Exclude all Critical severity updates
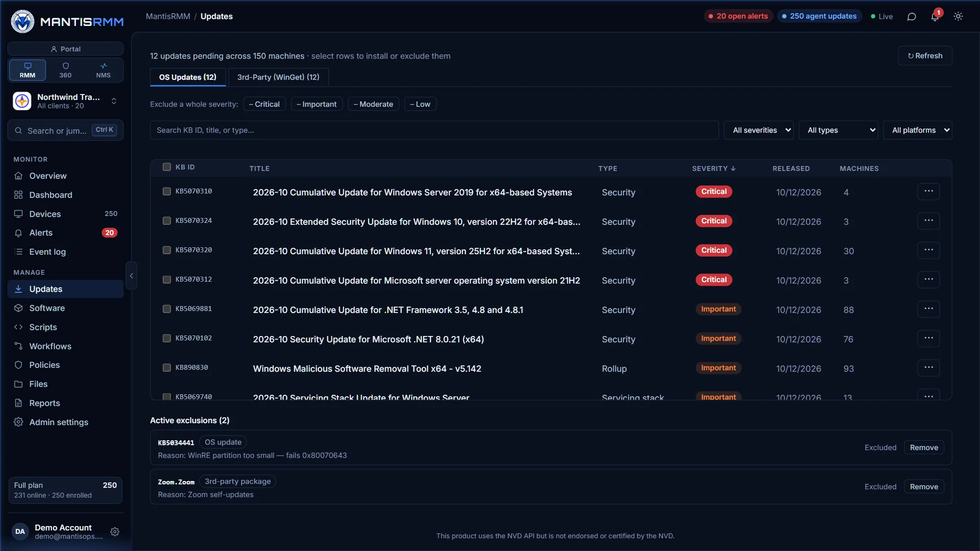This screenshot has width=980, height=551. 264,104
